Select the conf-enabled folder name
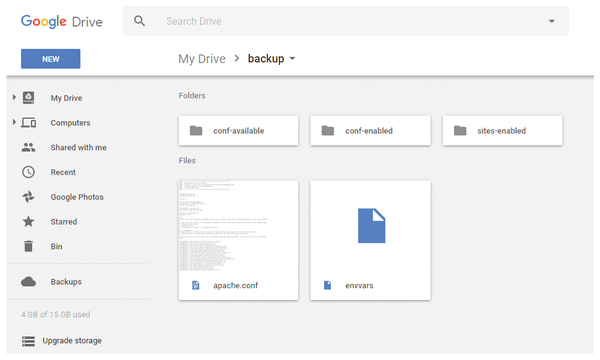This screenshot has width=600, height=360. tap(369, 131)
